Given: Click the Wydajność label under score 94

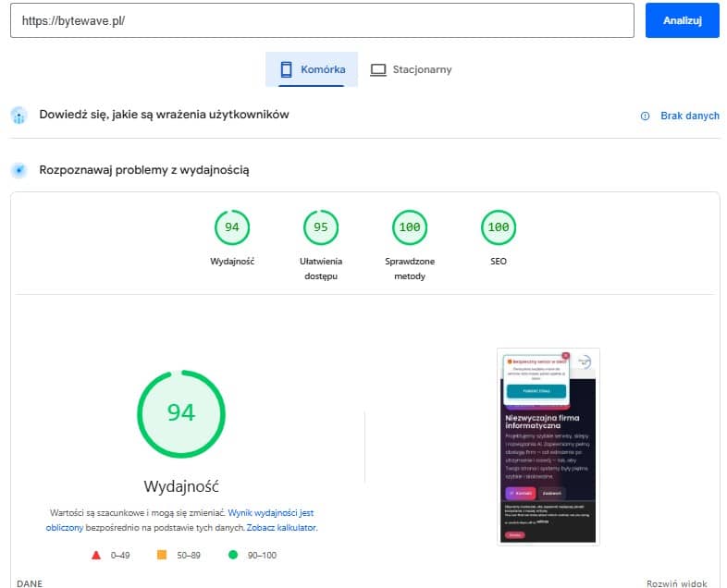Looking at the screenshot, I should (x=232, y=262).
